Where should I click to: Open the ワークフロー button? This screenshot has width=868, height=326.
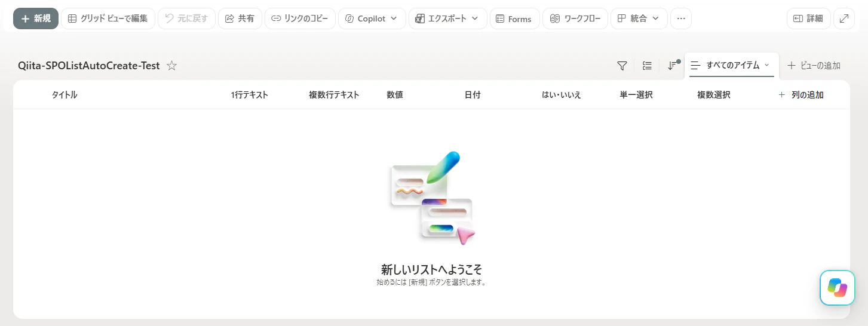(x=575, y=19)
